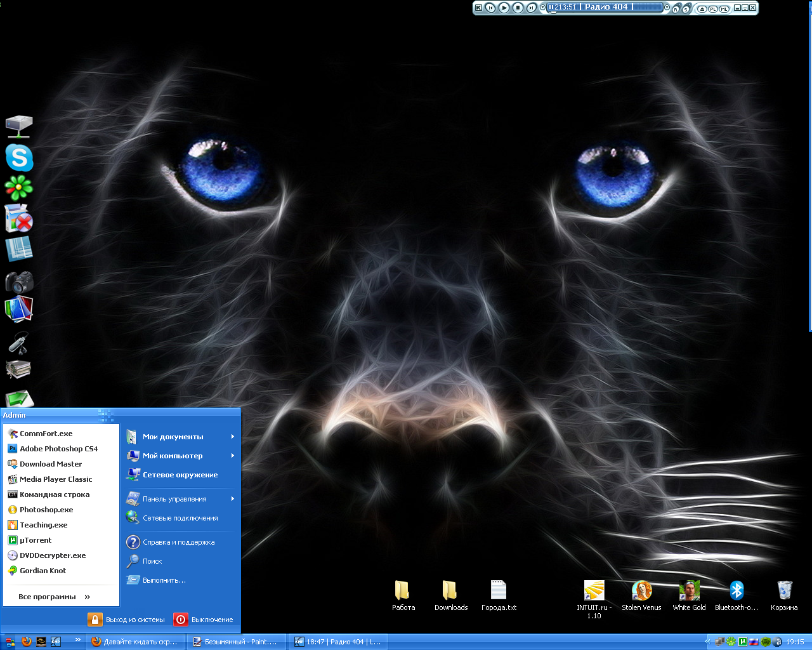
Task: Open Сетевое окружение in Start menu
Action: click(x=180, y=475)
